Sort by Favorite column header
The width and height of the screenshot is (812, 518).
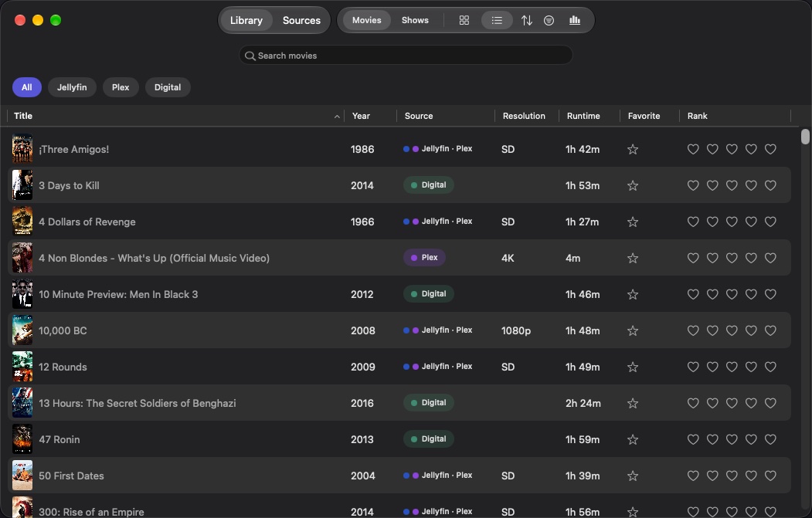click(644, 116)
